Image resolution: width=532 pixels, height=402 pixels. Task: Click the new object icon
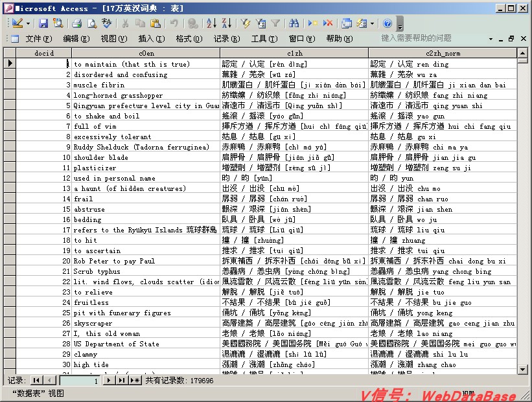[362, 23]
